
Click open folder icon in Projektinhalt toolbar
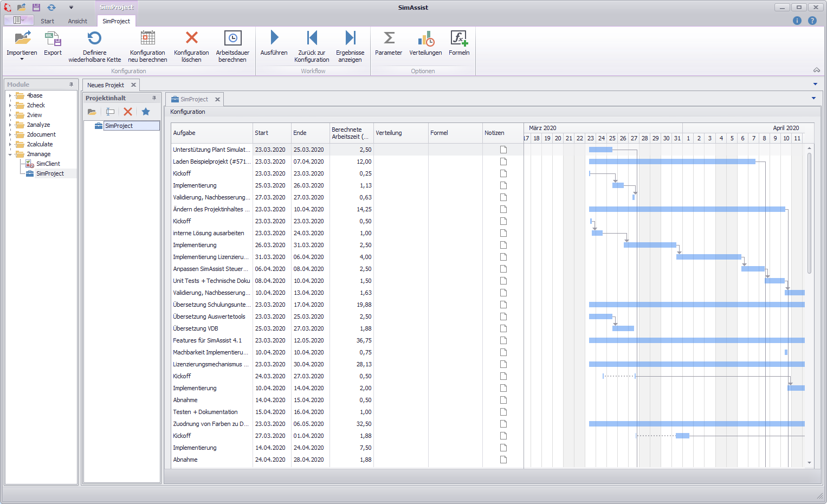(x=92, y=112)
